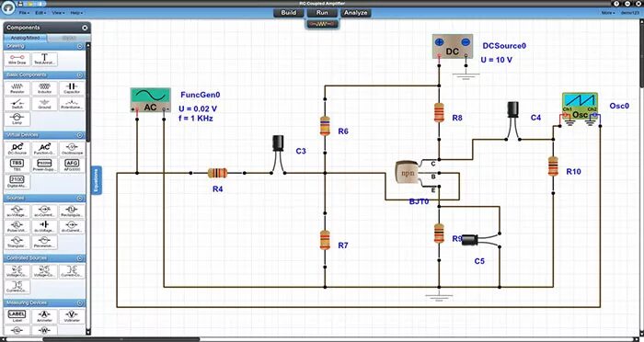
Task: Select the ac-Current source
Action: point(45,211)
